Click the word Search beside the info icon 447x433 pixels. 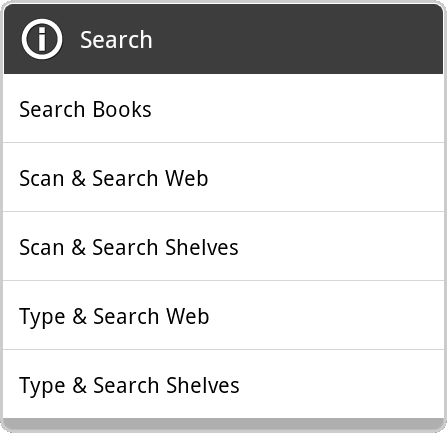[116, 40]
